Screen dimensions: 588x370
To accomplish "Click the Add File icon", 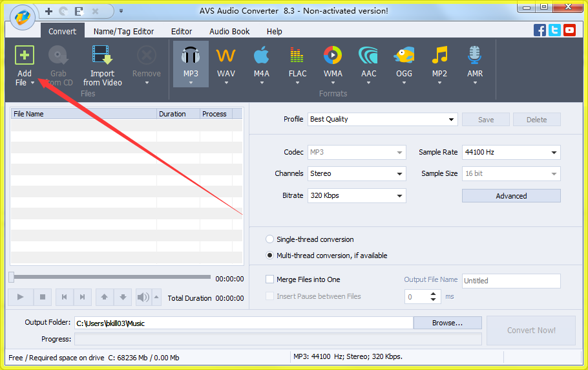I will point(25,55).
